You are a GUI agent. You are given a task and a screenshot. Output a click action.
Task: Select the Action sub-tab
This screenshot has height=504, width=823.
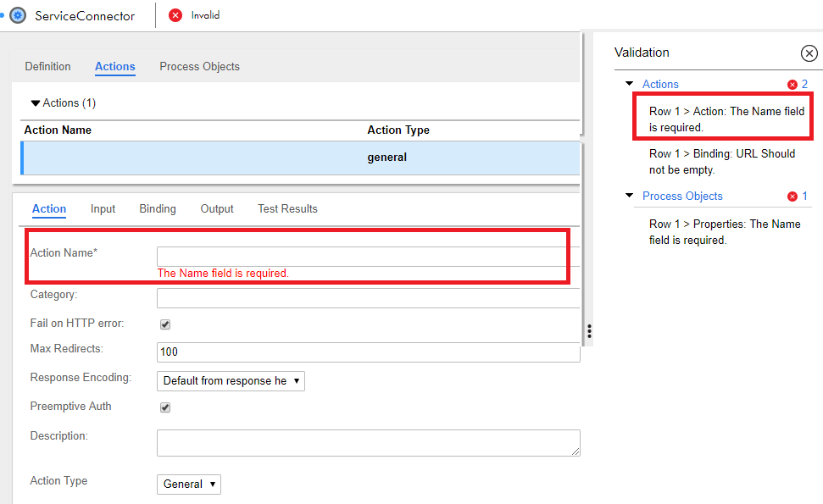tap(49, 208)
